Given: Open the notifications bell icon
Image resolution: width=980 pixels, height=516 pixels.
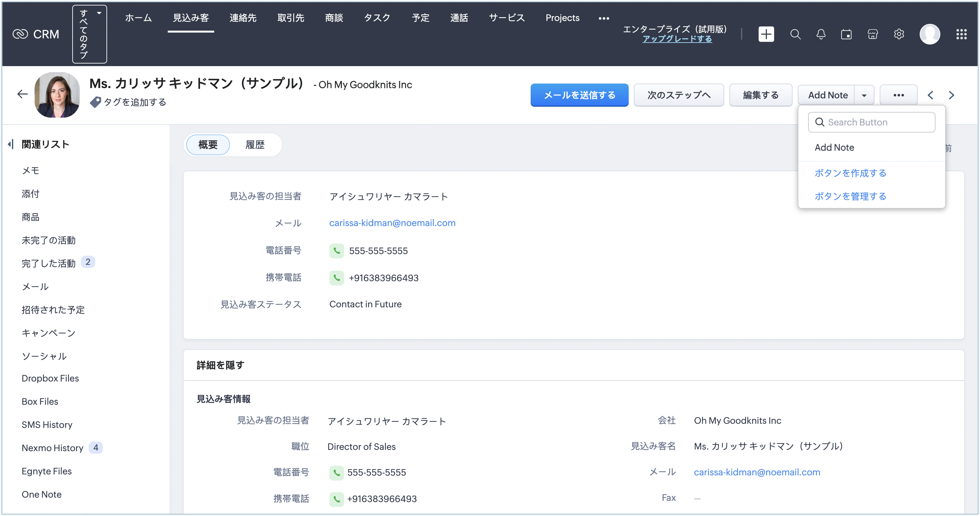Looking at the screenshot, I should point(821,34).
